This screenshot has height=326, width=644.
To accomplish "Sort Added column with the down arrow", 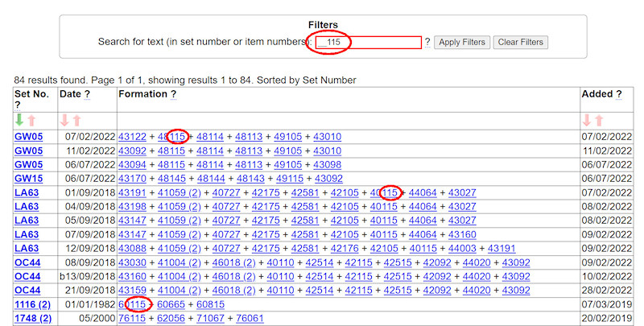I will point(587,120).
